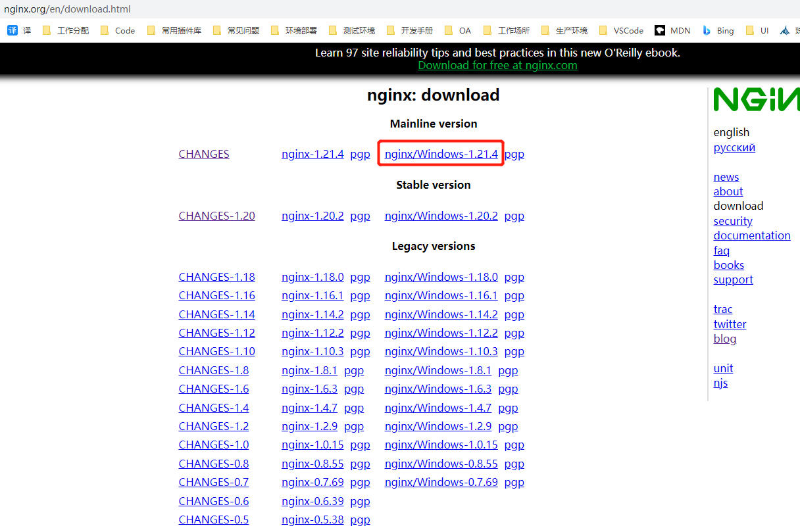Download nginx-0.5.38 source
Image resolution: width=800 pixels, height=532 pixels.
pyautogui.click(x=312, y=520)
